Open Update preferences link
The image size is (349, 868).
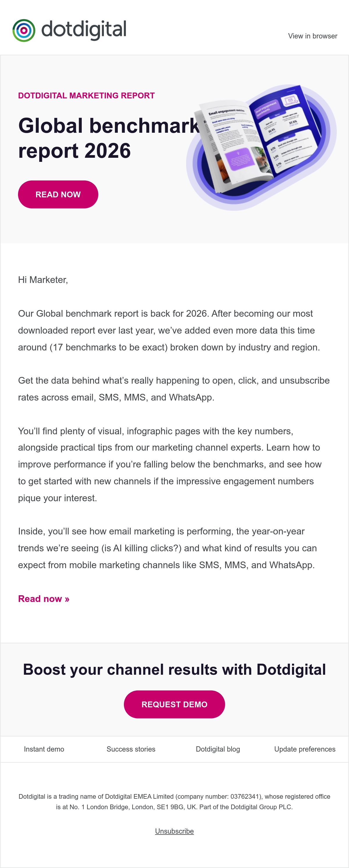coord(305,749)
